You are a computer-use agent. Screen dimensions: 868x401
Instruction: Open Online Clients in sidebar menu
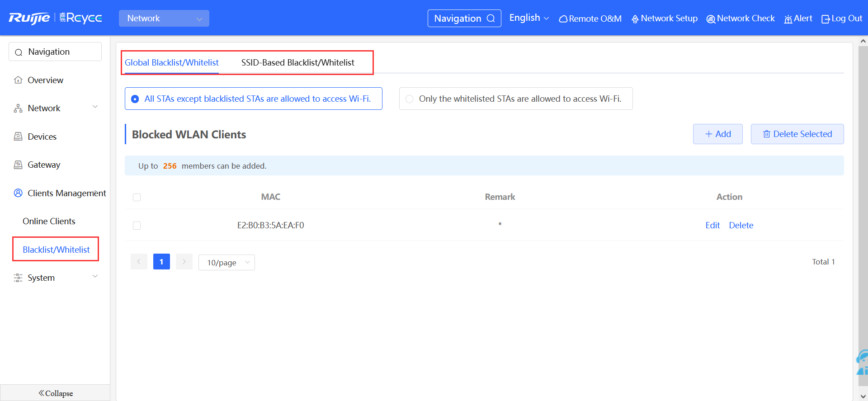pos(49,221)
